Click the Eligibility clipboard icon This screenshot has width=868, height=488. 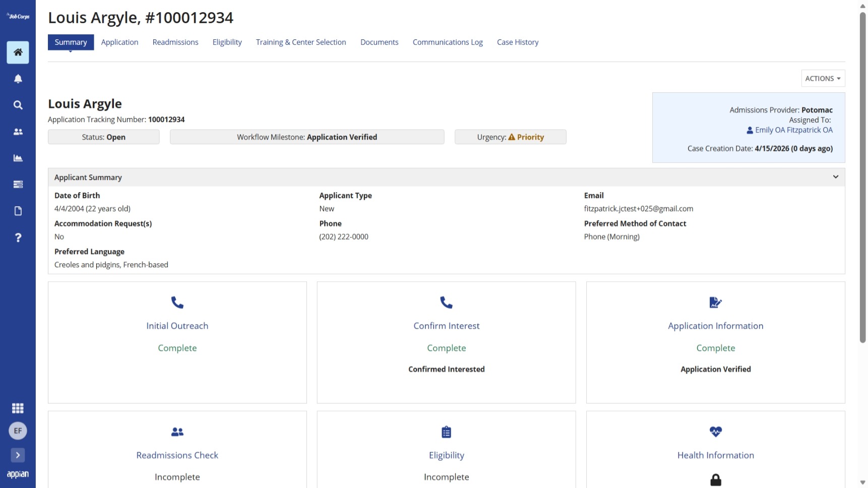coord(447,432)
